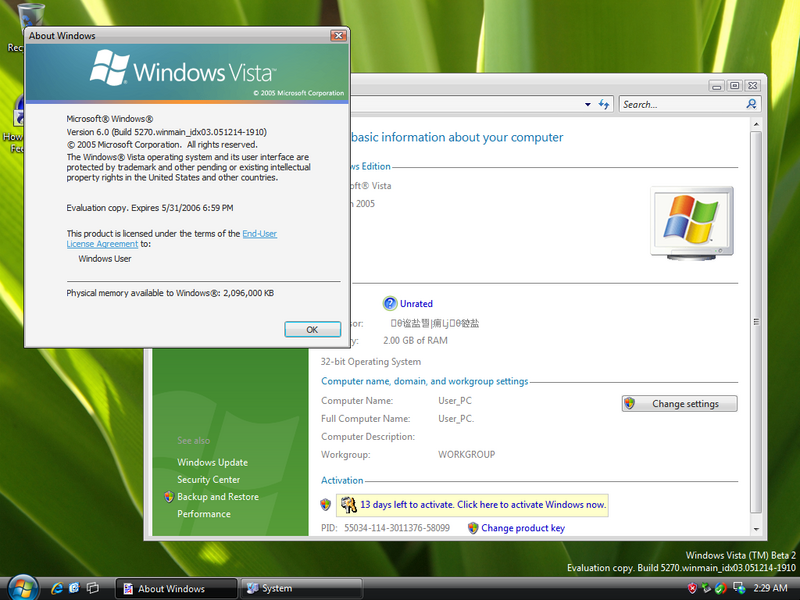Open the address bar history dropdown

[588, 104]
